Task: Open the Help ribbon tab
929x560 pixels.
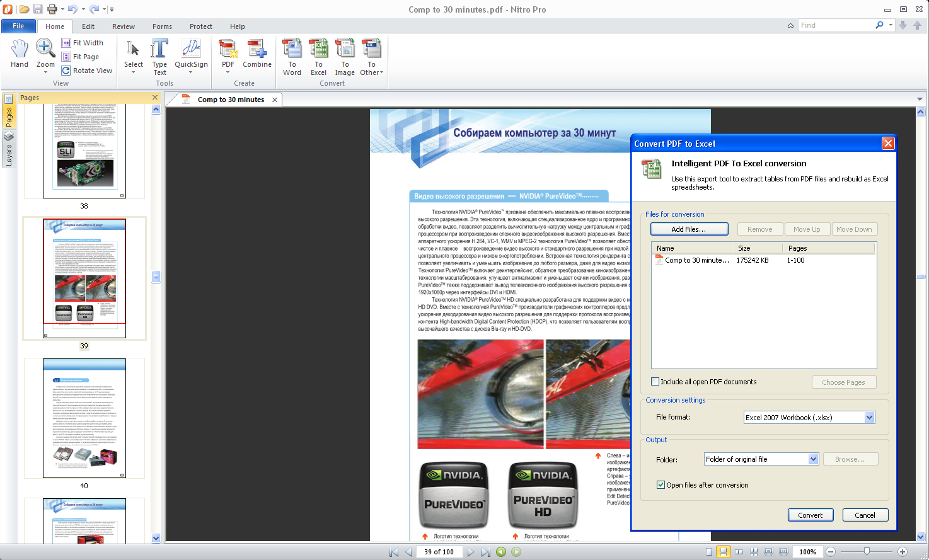Action: pyautogui.click(x=238, y=26)
